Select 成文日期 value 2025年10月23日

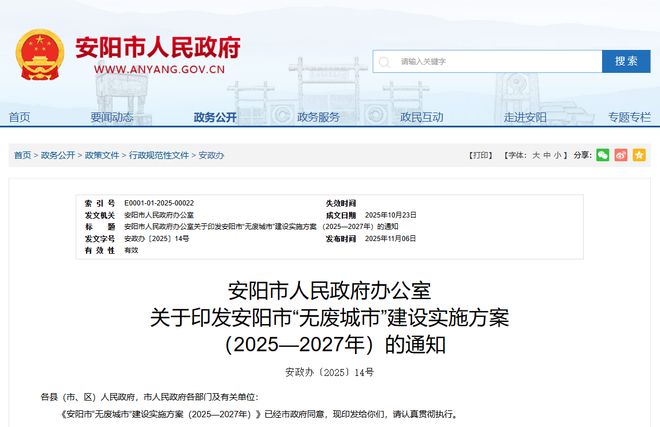coord(391,215)
